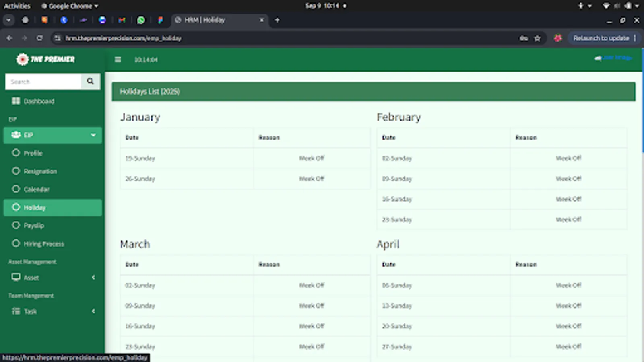Screen dimensions: 644x362
Task: Click the browser reload button
Action: tap(39, 38)
